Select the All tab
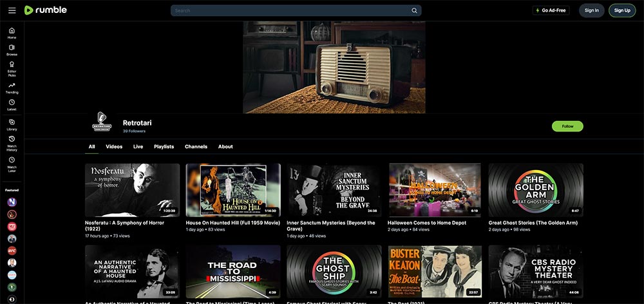644x304 pixels. point(91,147)
